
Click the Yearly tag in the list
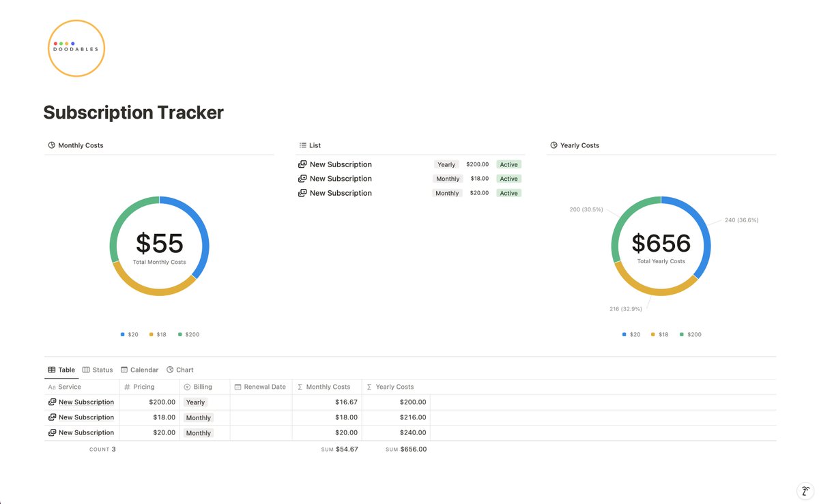[446, 164]
